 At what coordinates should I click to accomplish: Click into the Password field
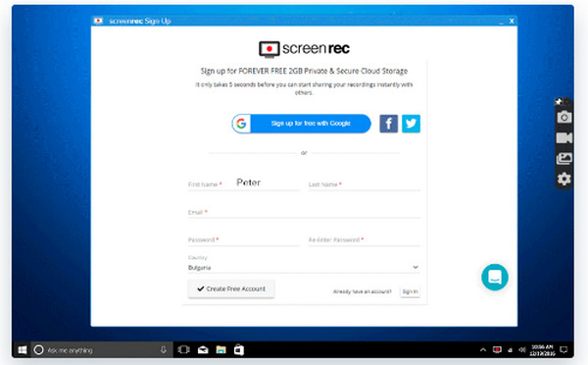pos(244,239)
